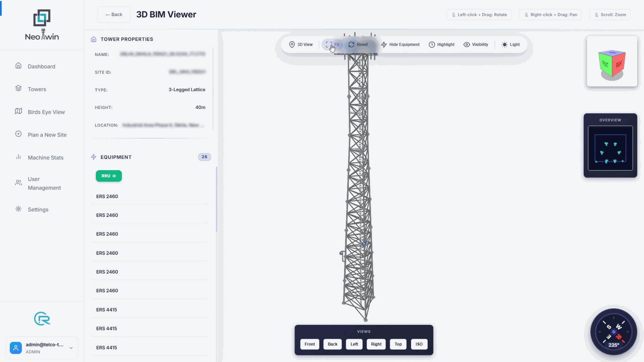Switch to the Top view
The height and width of the screenshot is (362, 644).
[x=398, y=344]
